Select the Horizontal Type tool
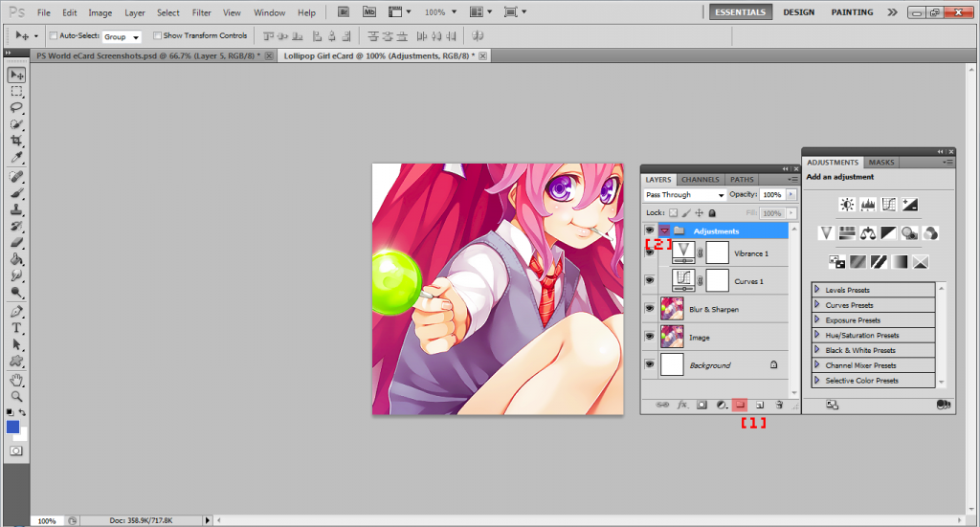Screen dimensions: 980x527 tap(17, 328)
